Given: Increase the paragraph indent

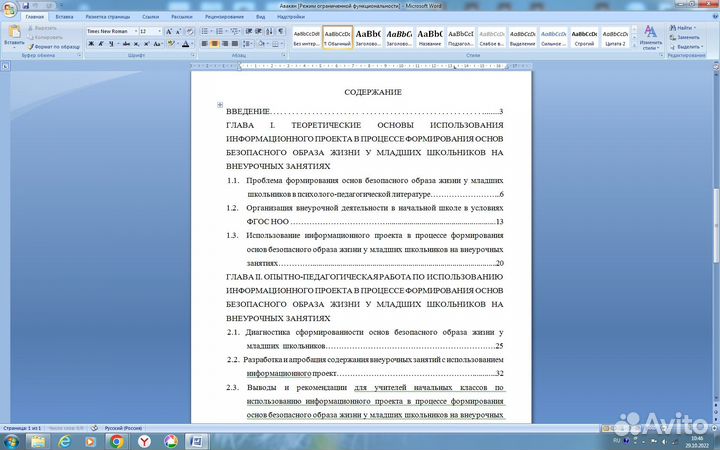Looking at the screenshot, I should pos(259,31).
